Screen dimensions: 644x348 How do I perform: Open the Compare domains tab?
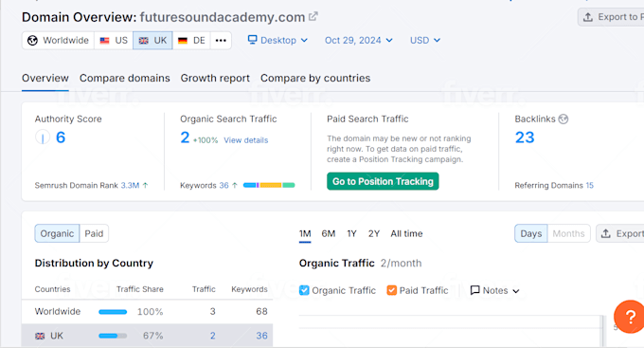(x=124, y=78)
